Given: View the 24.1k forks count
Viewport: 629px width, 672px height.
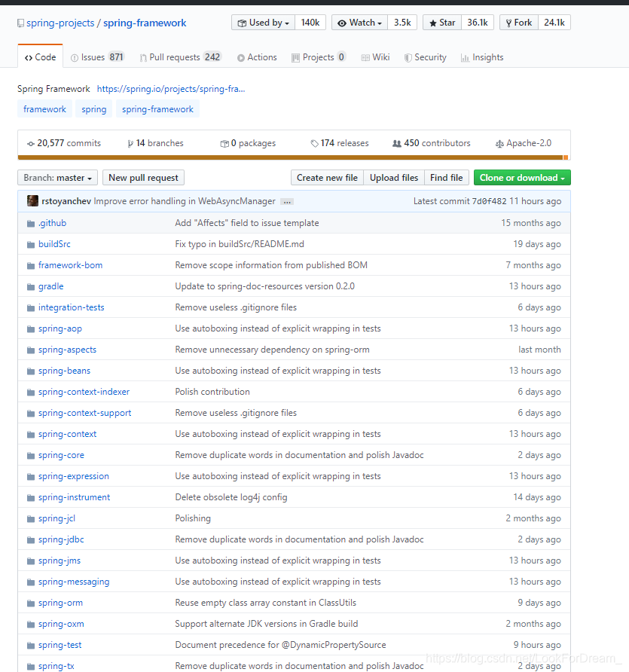Looking at the screenshot, I should (x=554, y=23).
